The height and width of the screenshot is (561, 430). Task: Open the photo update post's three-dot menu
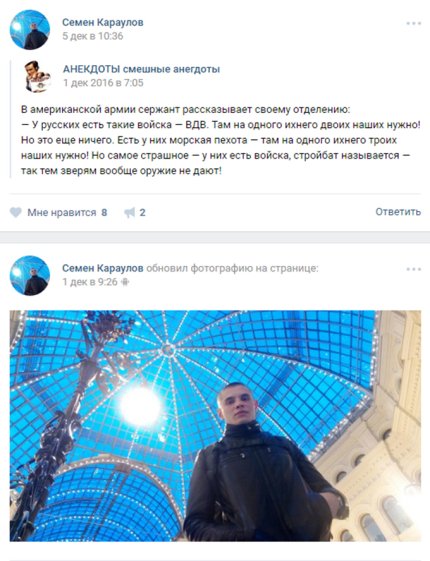(x=414, y=269)
